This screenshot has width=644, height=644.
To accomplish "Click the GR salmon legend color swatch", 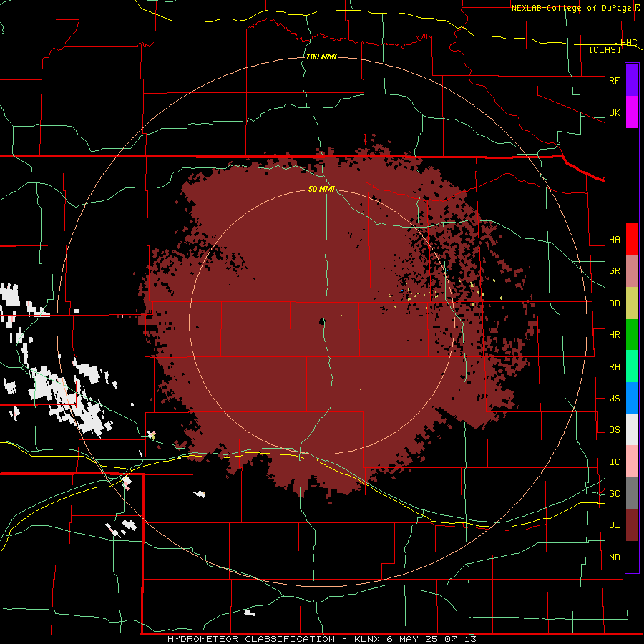I will click(x=632, y=271).
